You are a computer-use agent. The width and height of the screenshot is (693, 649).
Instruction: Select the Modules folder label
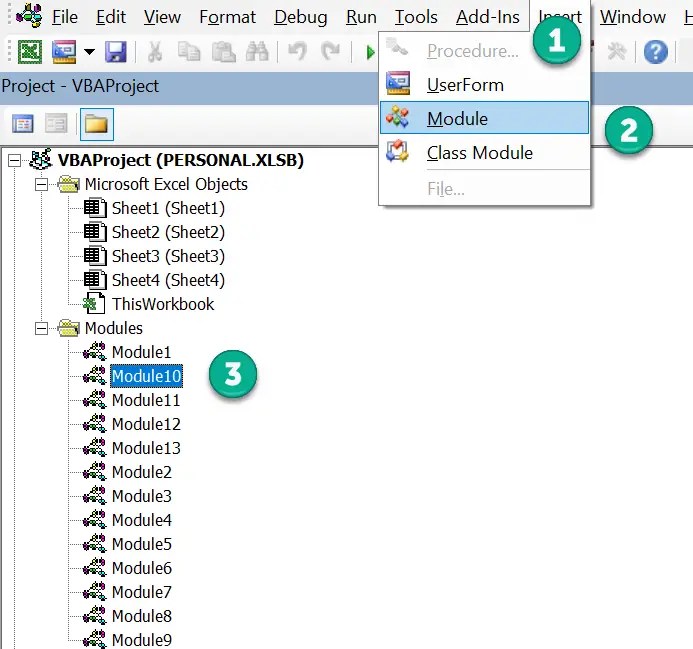click(x=114, y=328)
